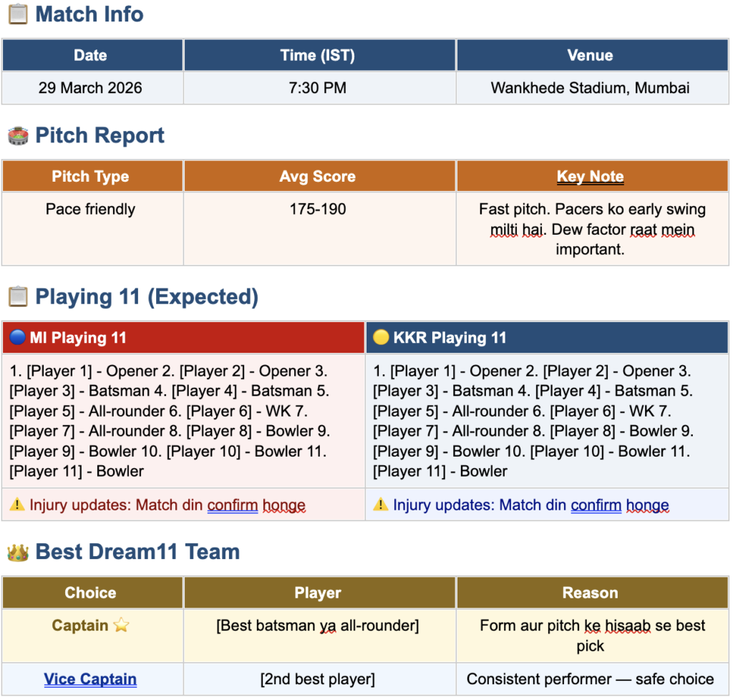The height and width of the screenshot is (700, 733).
Task: Click the blue circle icon next to MI Playing 11
Action: tap(17, 337)
